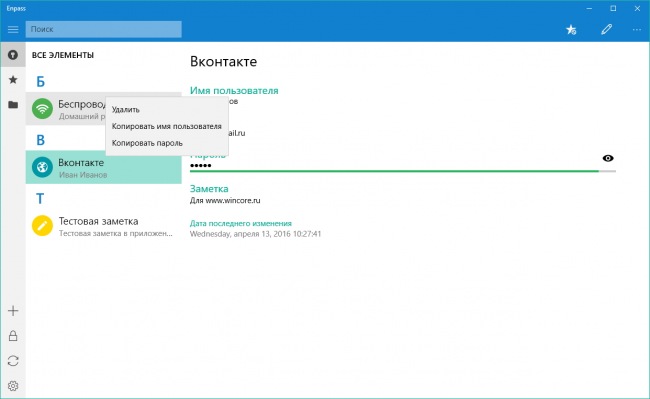Click the Дата последнего изменения label
This screenshot has width=650, height=399.
[240, 223]
